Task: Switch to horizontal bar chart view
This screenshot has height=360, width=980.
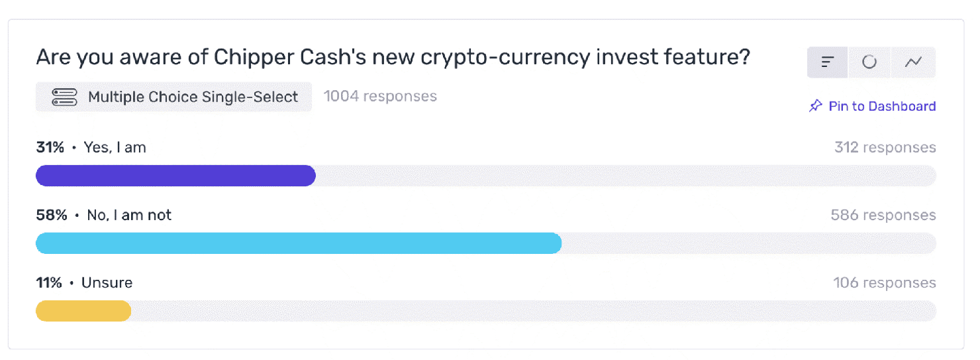Action: [827, 62]
